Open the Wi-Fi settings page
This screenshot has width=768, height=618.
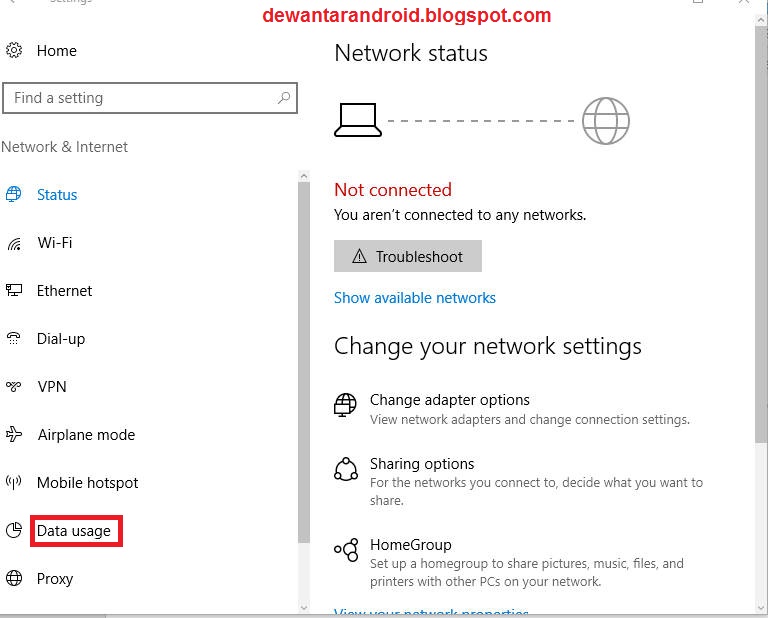coord(55,242)
